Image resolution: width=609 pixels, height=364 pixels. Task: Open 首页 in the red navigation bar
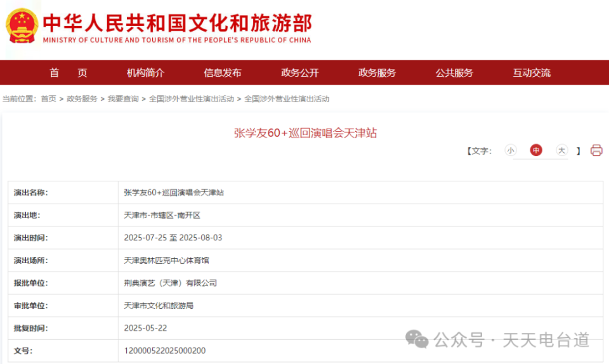[x=69, y=72]
